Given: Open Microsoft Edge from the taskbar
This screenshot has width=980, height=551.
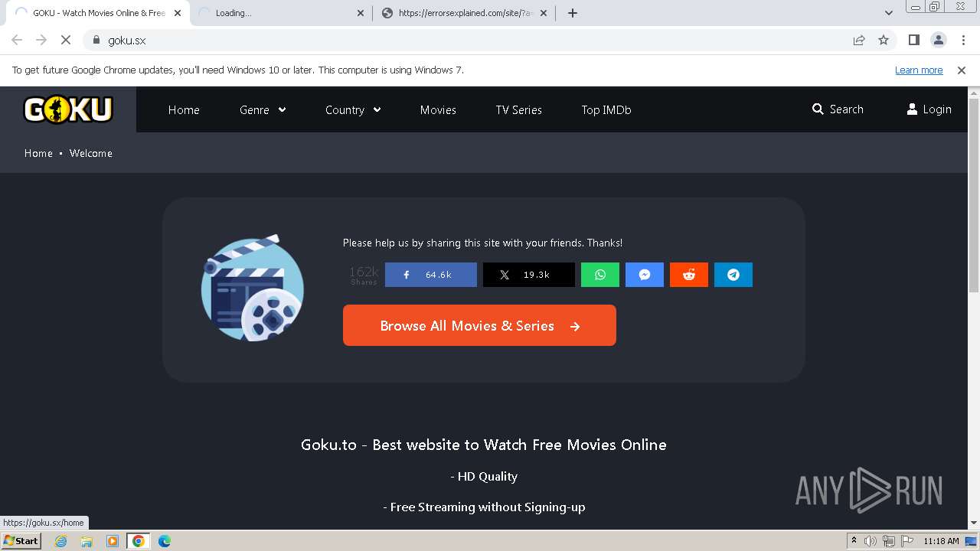Looking at the screenshot, I should pos(164,541).
